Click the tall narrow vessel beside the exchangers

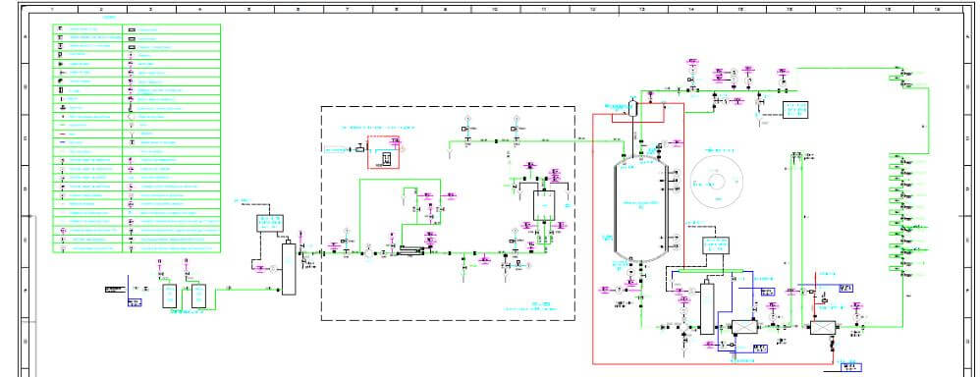click(707, 308)
